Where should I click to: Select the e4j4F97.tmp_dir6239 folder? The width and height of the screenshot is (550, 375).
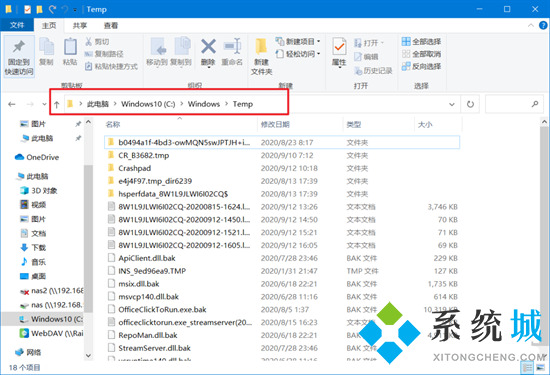(155, 181)
